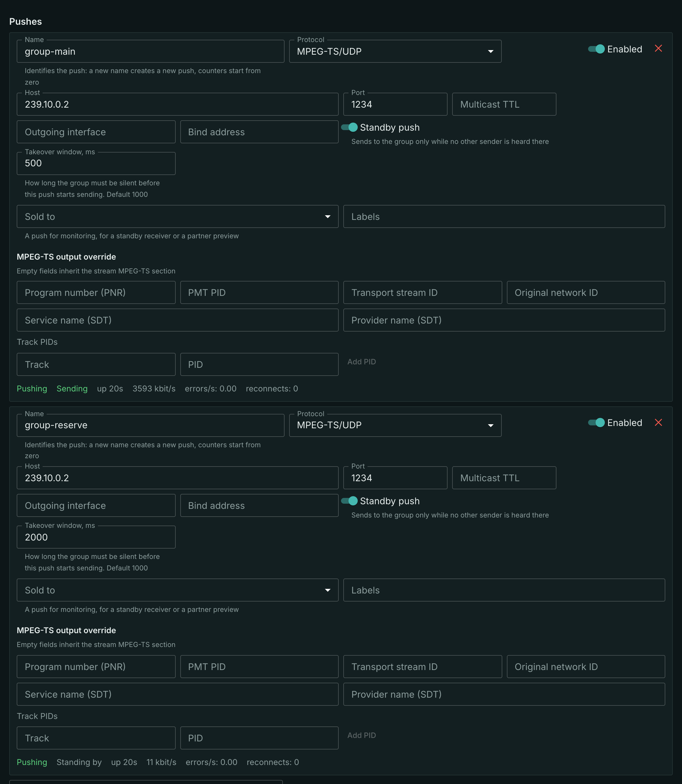Click the Standing by status text

coord(79,762)
